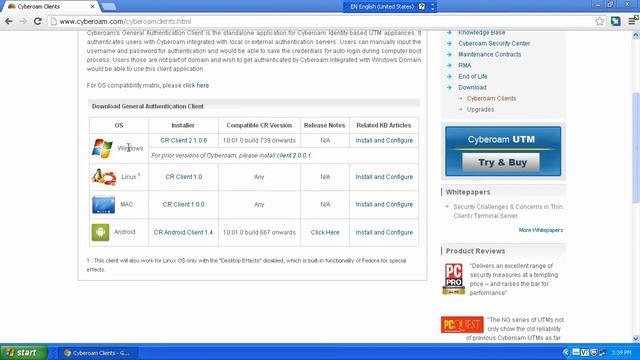Click the browser Back arrow
This screenshot has height=360, width=640.
tap(9, 21)
